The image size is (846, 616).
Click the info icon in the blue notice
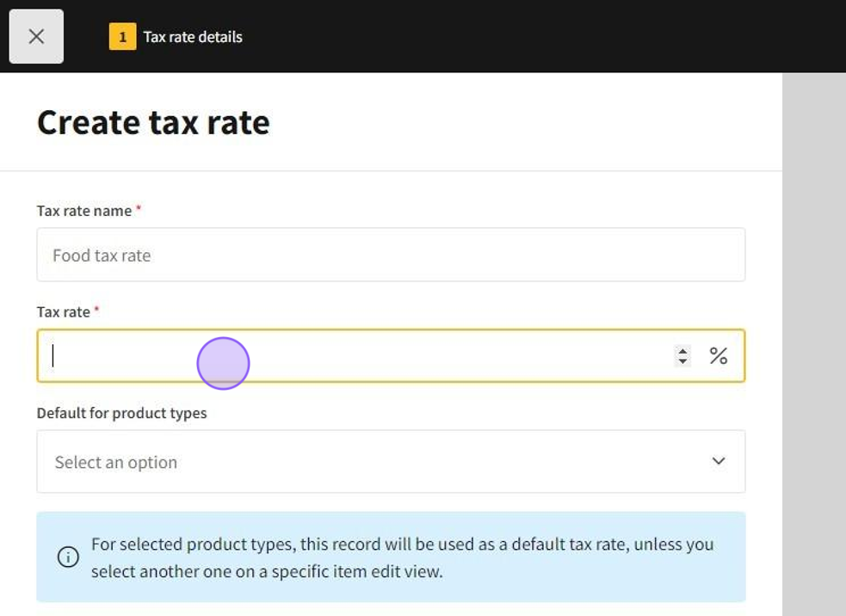pyautogui.click(x=68, y=557)
